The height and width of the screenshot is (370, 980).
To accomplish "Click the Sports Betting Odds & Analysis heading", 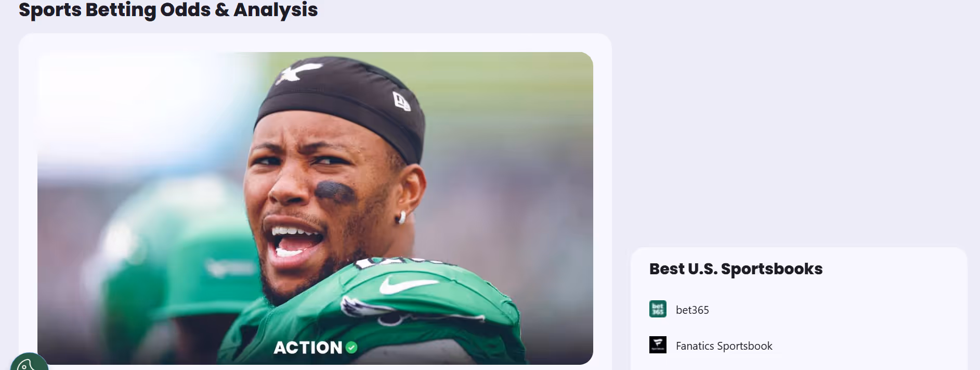I will [168, 9].
